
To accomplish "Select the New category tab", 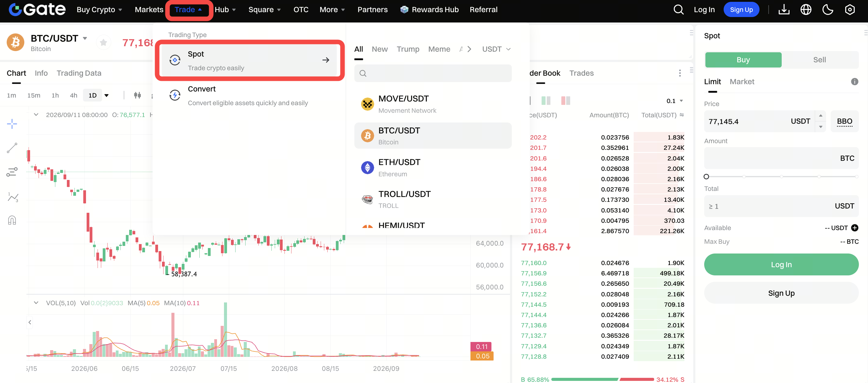I will [x=380, y=49].
